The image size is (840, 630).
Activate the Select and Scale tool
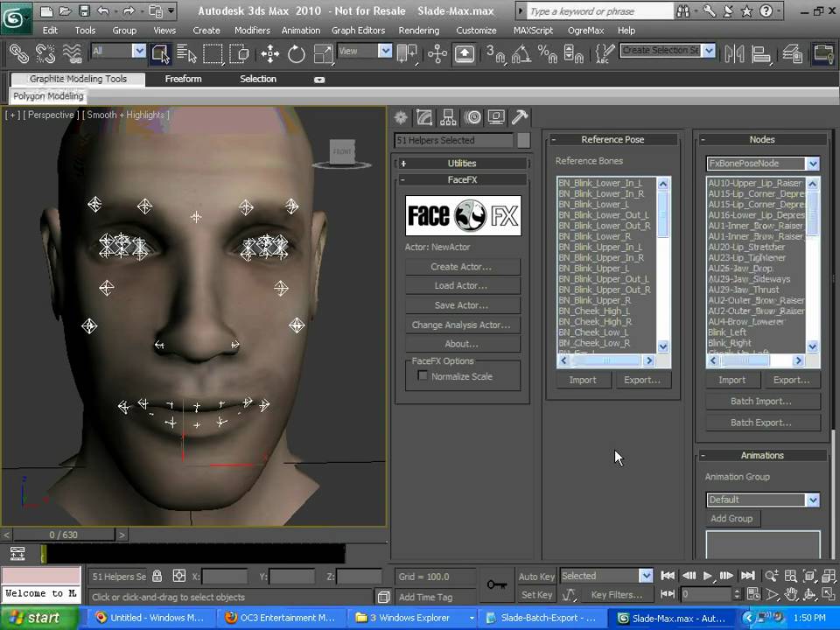pyautogui.click(x=323, y=53)
